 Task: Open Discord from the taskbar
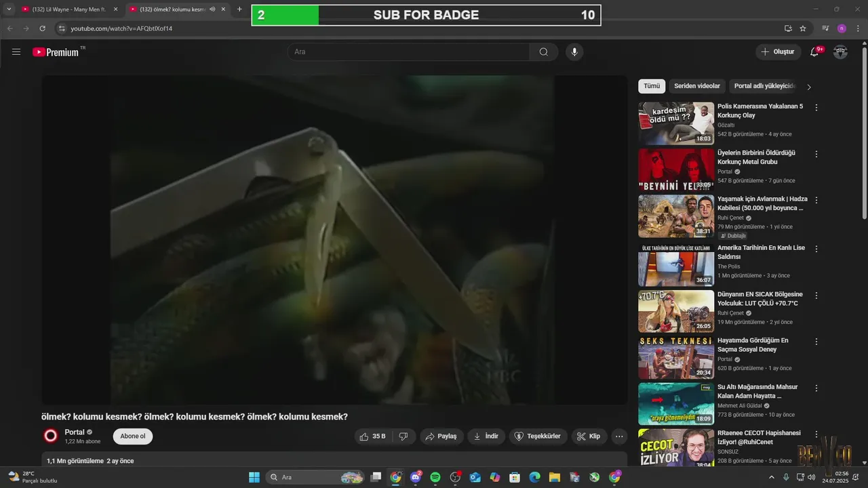pos(416,477)
